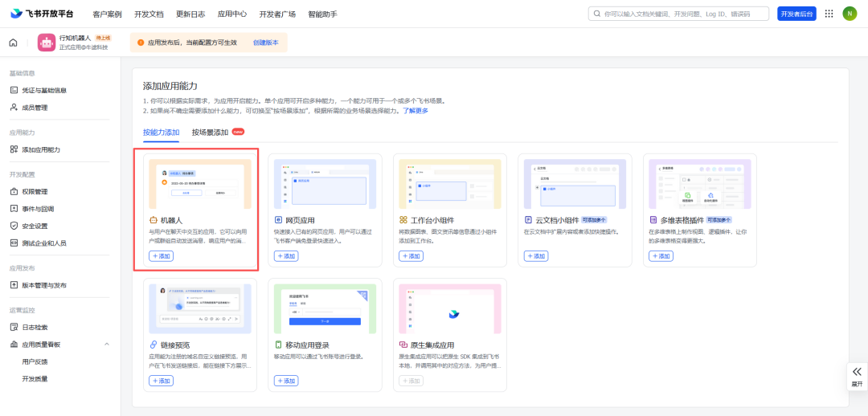Add the 机器人 capability
The height and width of the screenshot is (416, 868).
[x=161, y=256]
